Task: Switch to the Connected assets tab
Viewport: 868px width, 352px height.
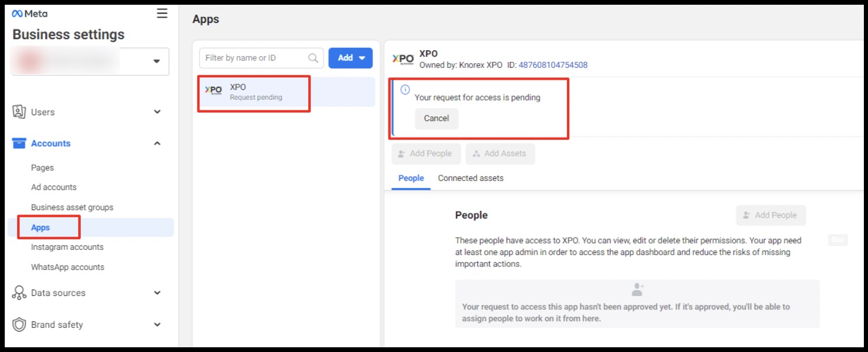Action: click(x=471, y=178)
